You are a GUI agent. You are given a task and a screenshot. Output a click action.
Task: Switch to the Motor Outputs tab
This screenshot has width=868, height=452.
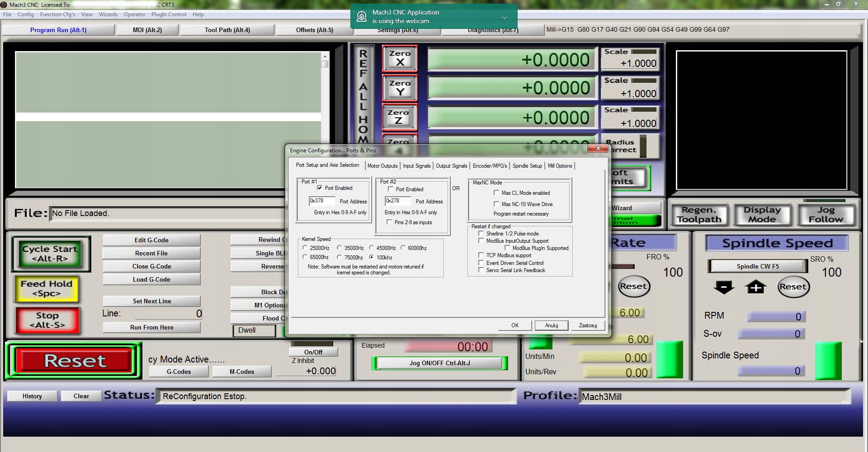tap(382, 166)
